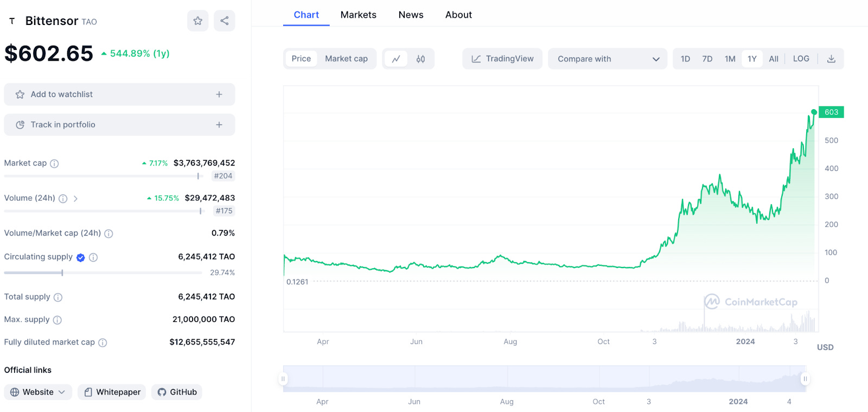Download chart data icon
The image size is (868, 412).
831,59
